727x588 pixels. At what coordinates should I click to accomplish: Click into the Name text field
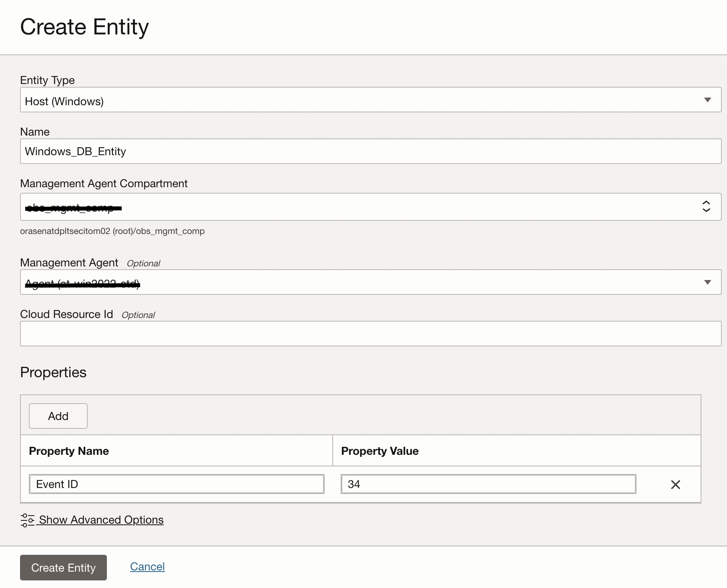click(x=370, y=151)
